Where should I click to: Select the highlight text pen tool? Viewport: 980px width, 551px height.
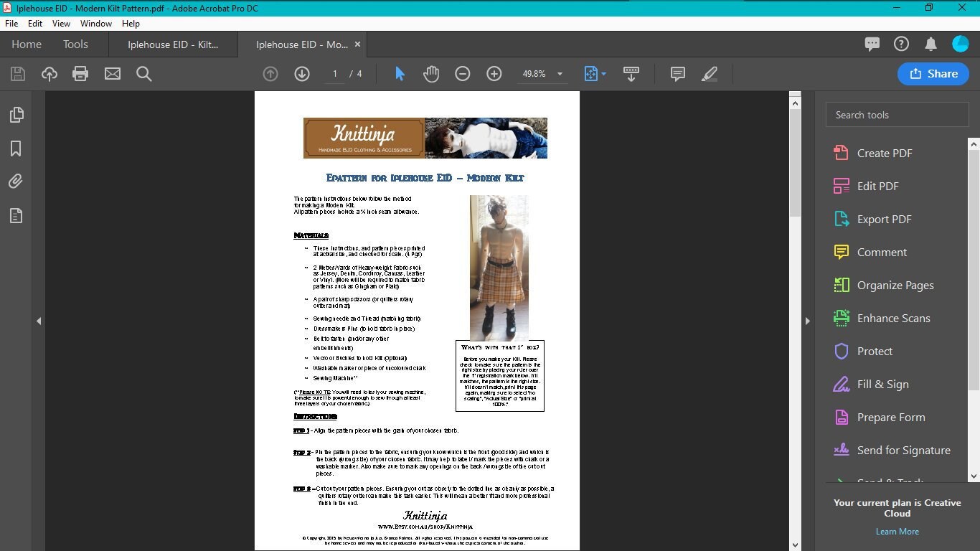point(710,74)
